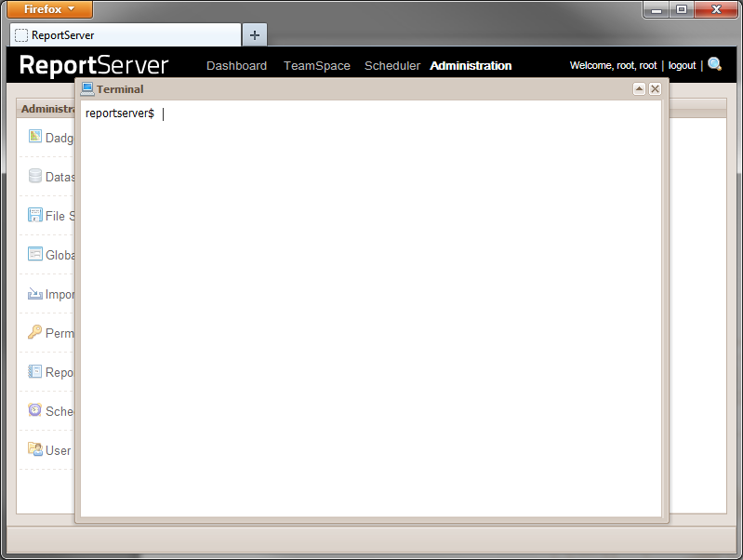Image resolution: width=743 pixels, height=560 pixels.
Task: Minimize the Firefox window
Action: coord(657,9)
